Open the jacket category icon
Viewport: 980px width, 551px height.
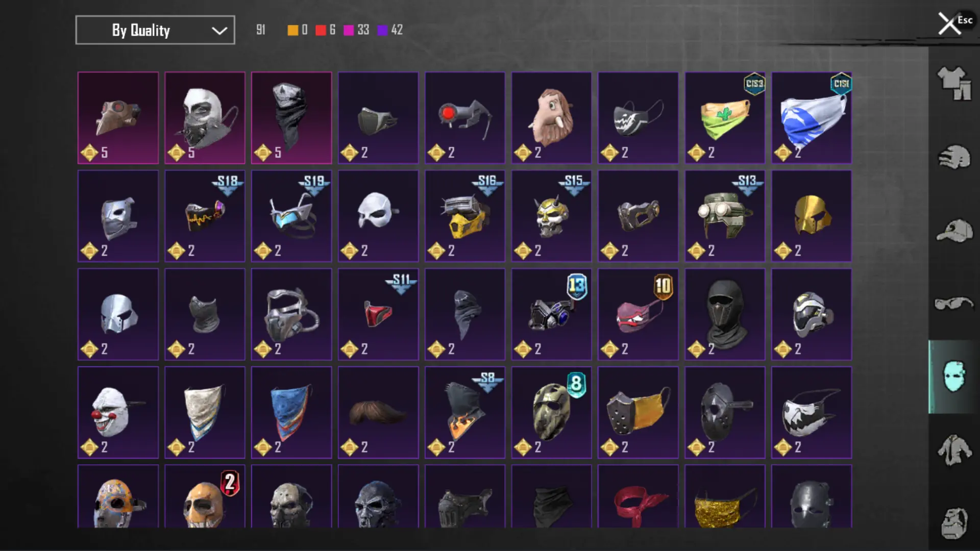[x=954, y=450]
